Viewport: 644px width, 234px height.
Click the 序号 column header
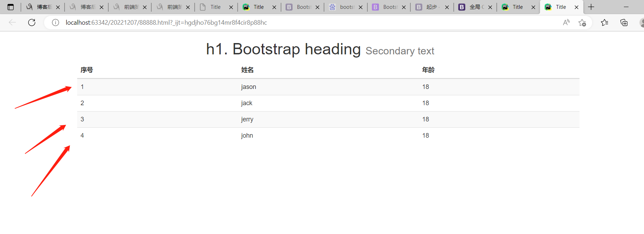tap(87, 70)
